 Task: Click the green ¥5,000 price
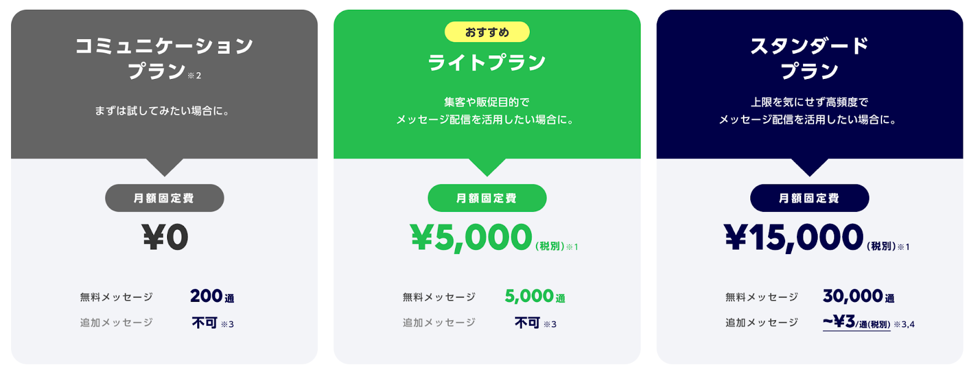point(471,238)
